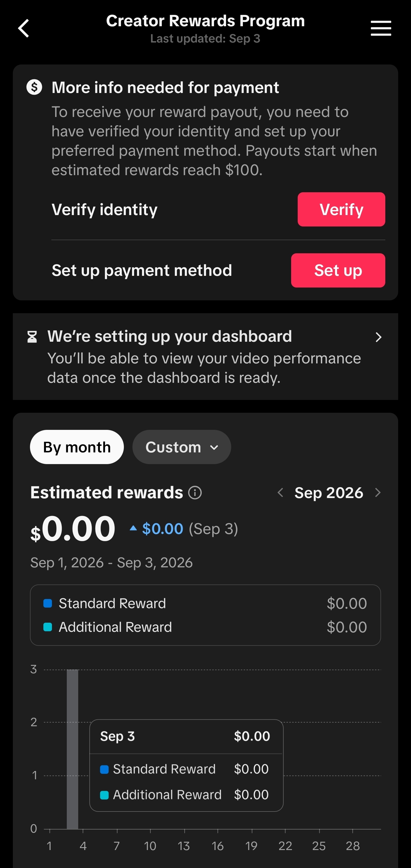Screen dimensions: 411x868
Task: Tap the Additional Reward teal swatch
Action: [x=48, y=627]
